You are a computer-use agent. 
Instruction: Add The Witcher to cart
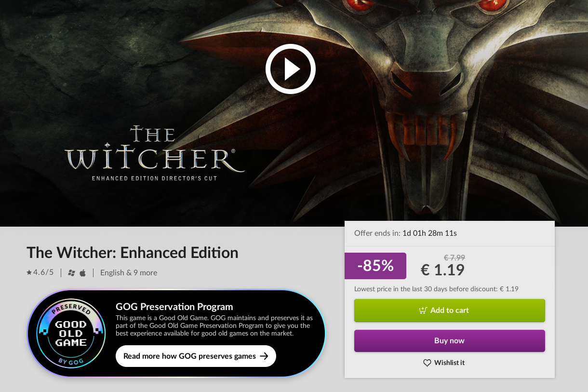pos(450,311)
